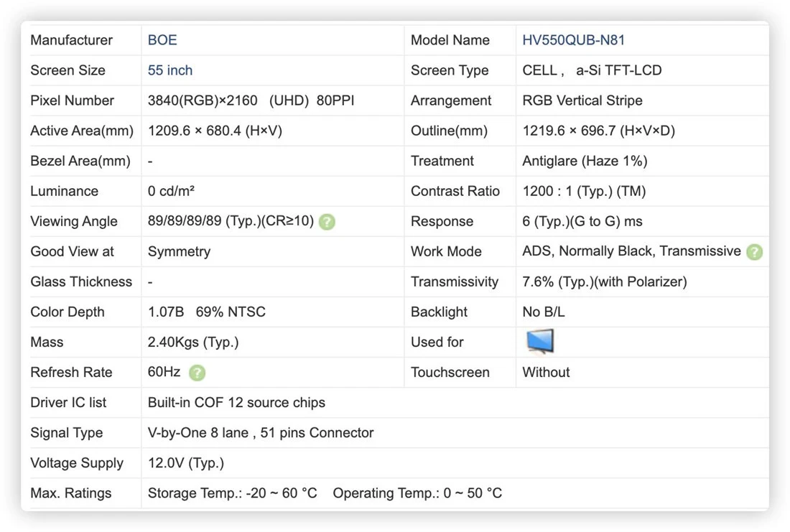Click the Screen Type CELL a-Si TFT-LCD value
790x532 pixels.
pos(592,70)
